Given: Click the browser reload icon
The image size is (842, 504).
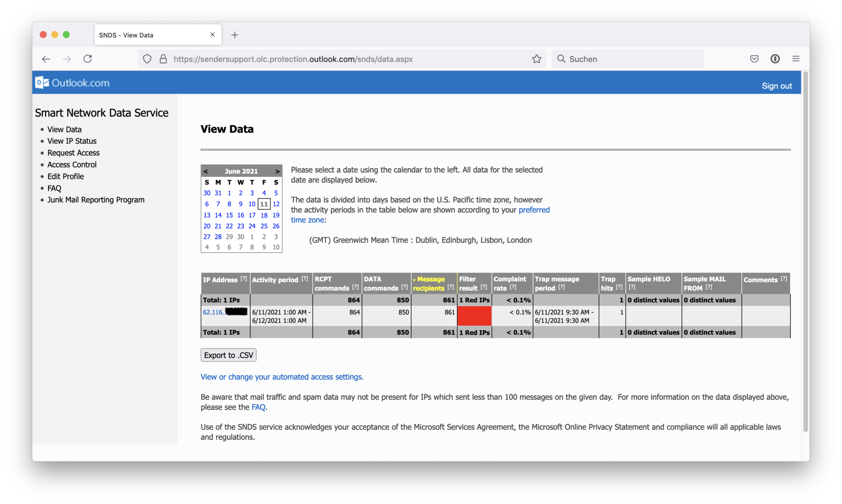Looking at the screenshot, I should tap(88, 59).
